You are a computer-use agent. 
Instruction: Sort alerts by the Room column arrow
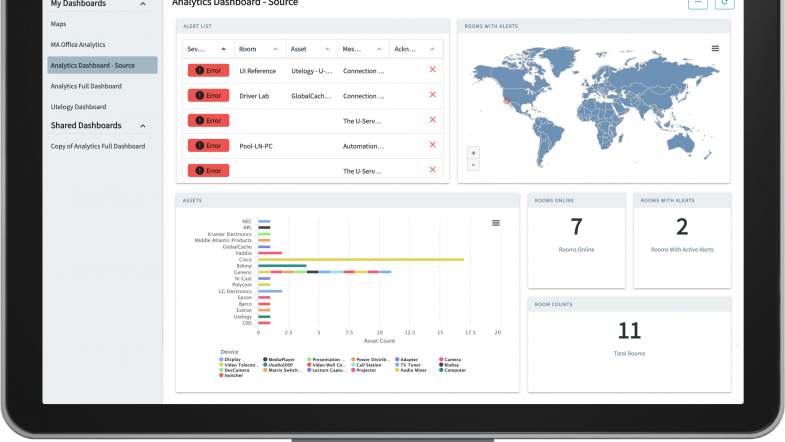tap(275, 49)
